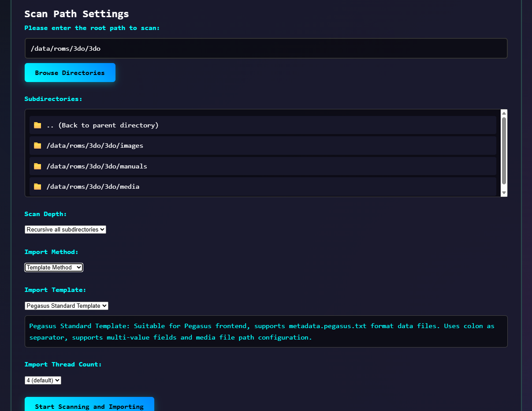Click the folder icon beside Back to parent directory
This screenshot has width=532, height=411.
pyautogui.click(x=37, y=125)
